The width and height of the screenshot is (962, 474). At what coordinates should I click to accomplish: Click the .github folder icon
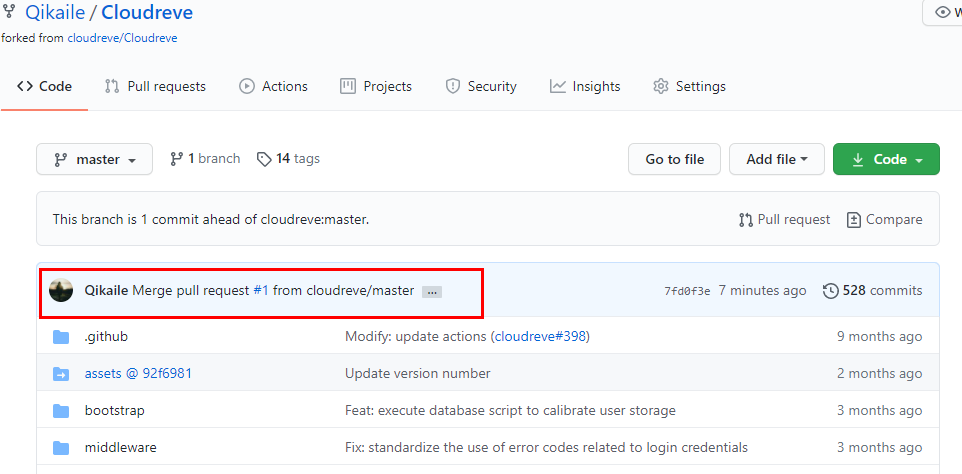pyautogui.click(x=61, y=337)
